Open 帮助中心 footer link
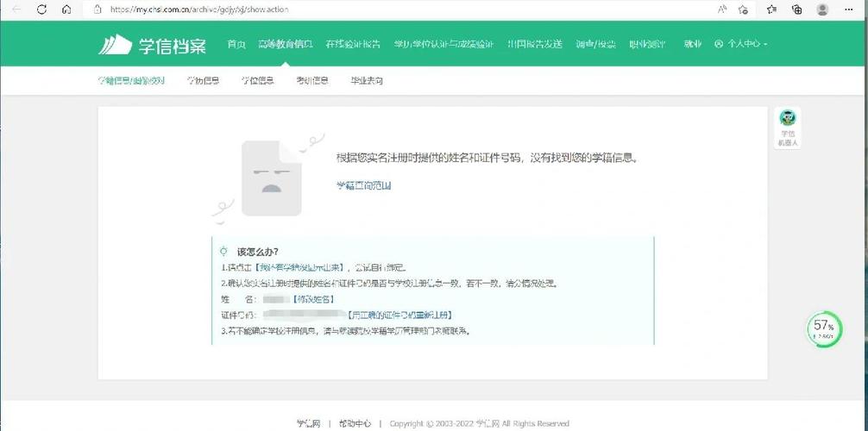This screenshot has height=431, width=868. (355, 424)
